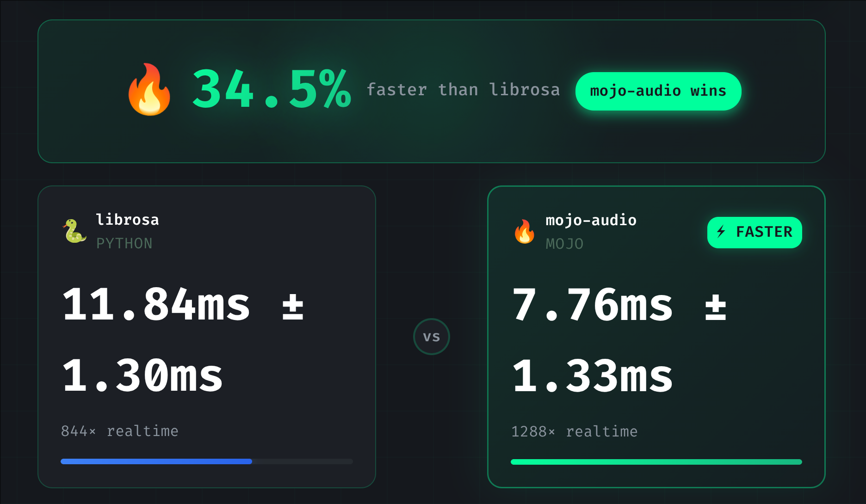
Task: Select the 34.5% headline figure
Action: (272, 89)
